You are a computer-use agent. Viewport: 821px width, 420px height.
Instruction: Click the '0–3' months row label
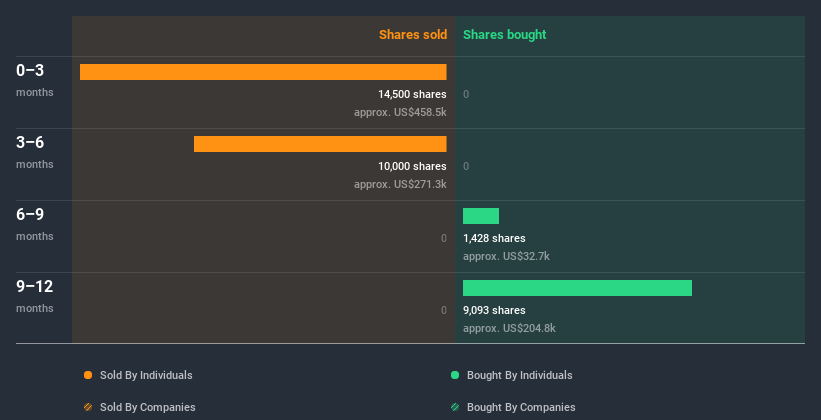[30, 70]
